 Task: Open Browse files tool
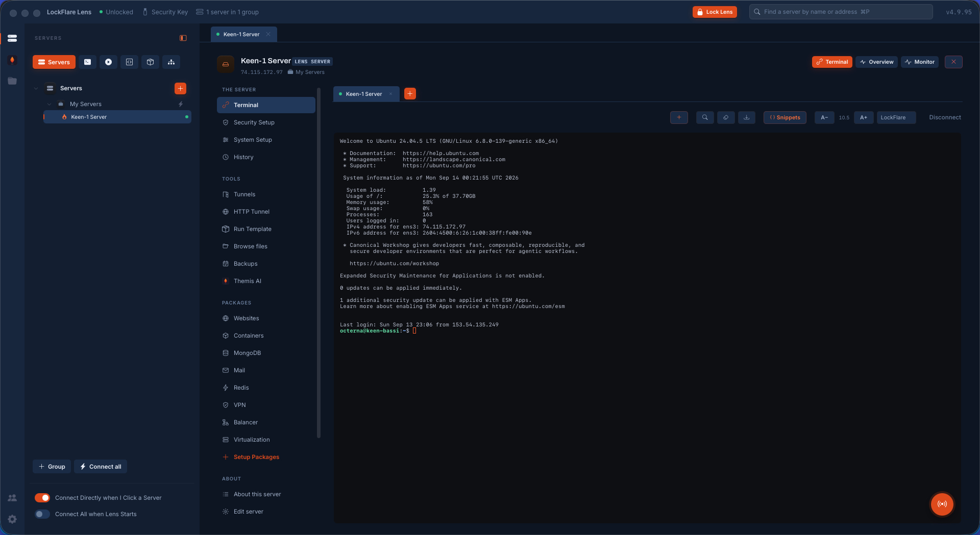266,246
